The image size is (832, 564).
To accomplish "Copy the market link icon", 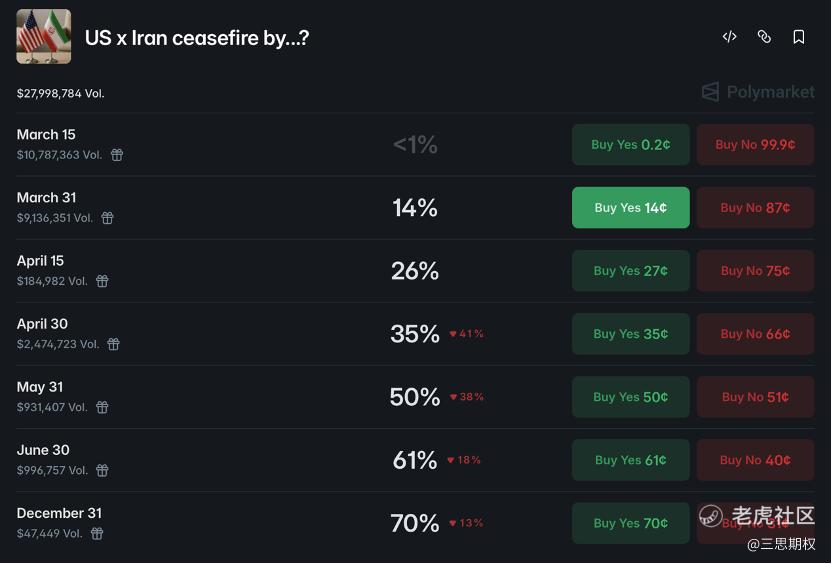I will tap(764, 37).
